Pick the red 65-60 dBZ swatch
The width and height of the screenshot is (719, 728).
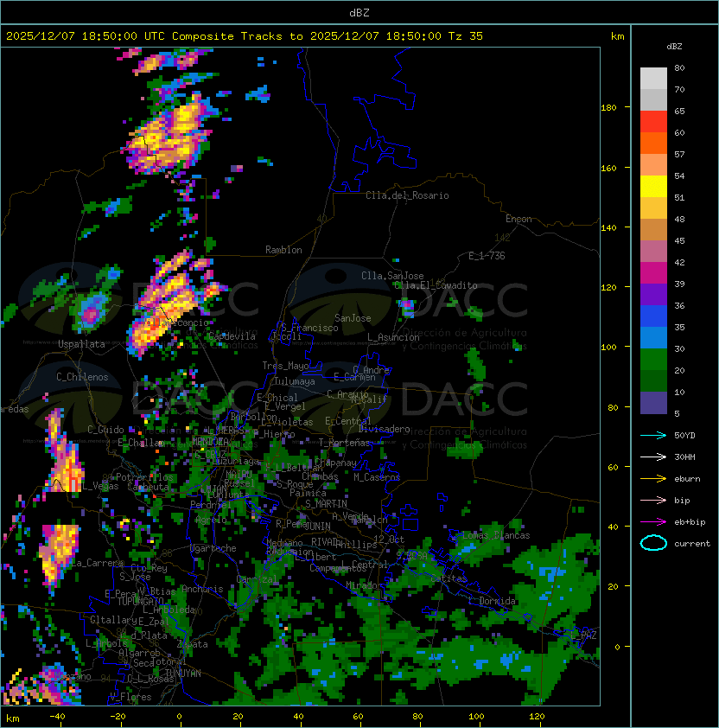pos(653,122)
